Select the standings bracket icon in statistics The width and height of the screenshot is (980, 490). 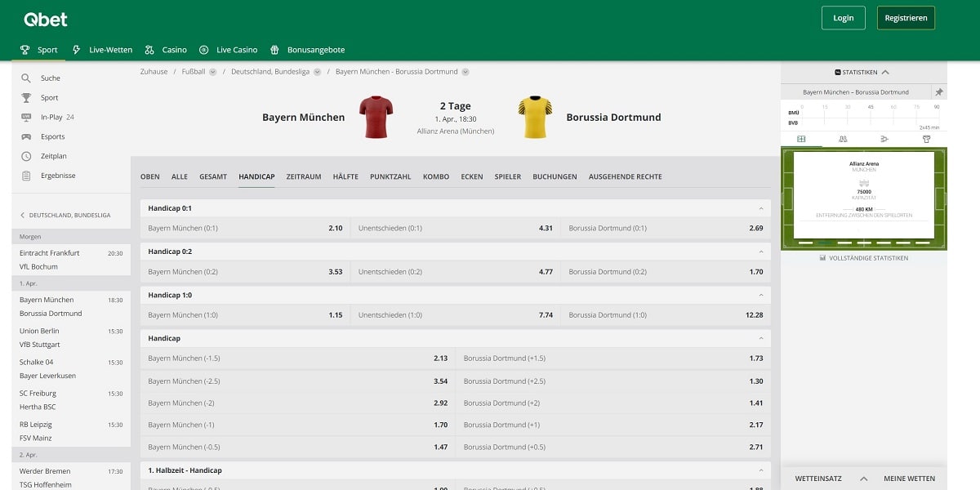click(x=884, y=139)
